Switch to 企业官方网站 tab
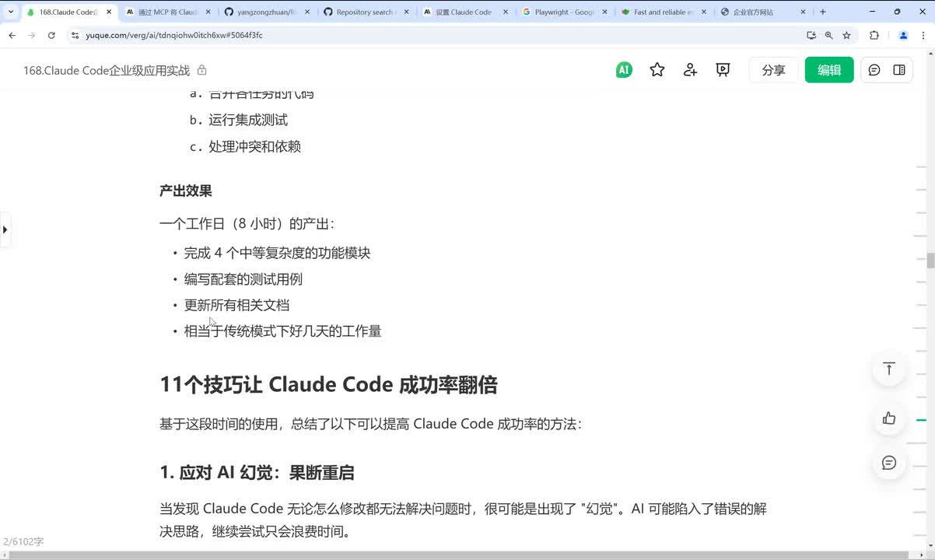Image resolution: width=935 pixels, height=560 pixels. 762,12
